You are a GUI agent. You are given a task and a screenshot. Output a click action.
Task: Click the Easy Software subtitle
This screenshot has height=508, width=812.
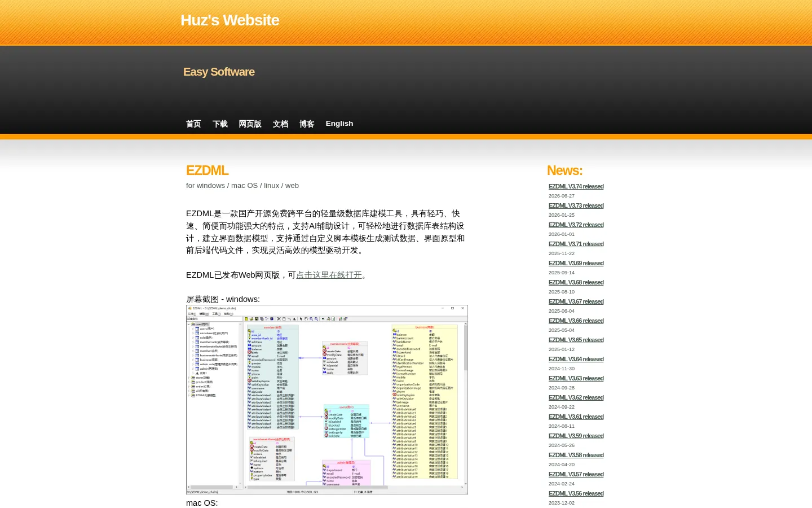tap(219, 72)
